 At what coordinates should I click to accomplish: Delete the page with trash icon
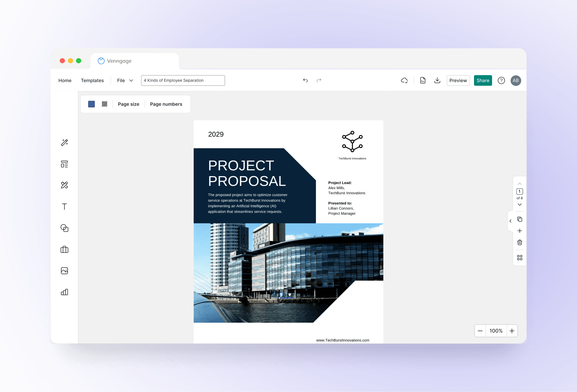520,242
